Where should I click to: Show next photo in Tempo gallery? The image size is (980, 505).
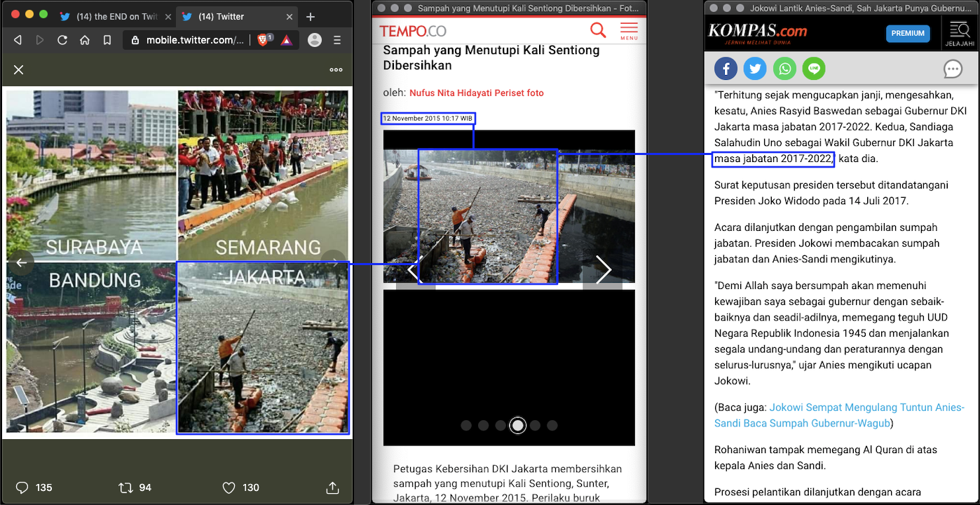click(x=603, y=269)
